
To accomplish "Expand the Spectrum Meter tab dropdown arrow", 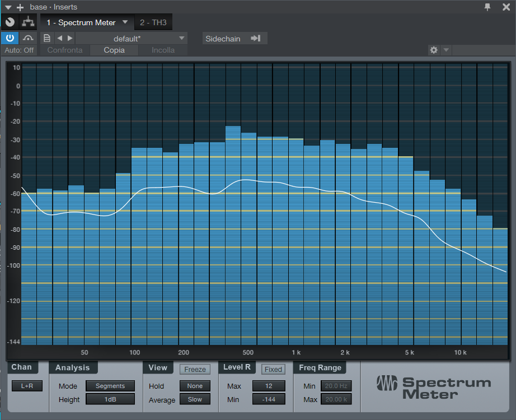I will coord(125,22).
